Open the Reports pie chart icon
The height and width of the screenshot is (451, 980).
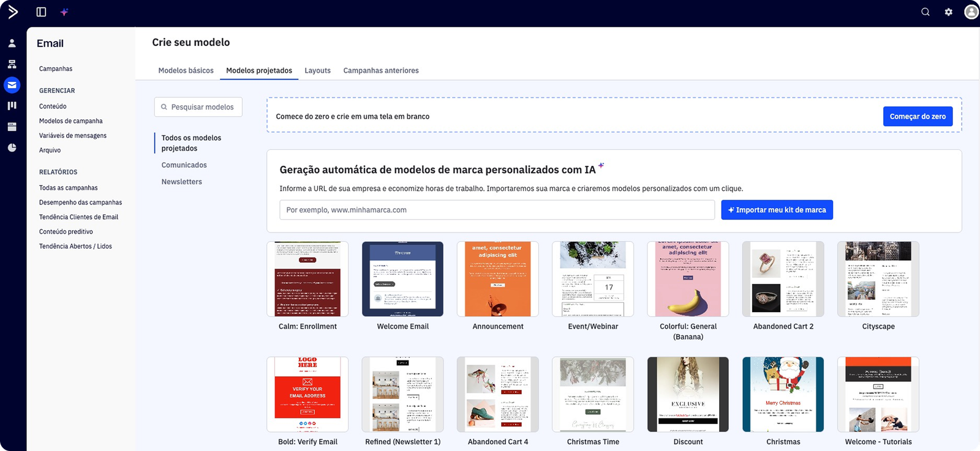(12, 147)
